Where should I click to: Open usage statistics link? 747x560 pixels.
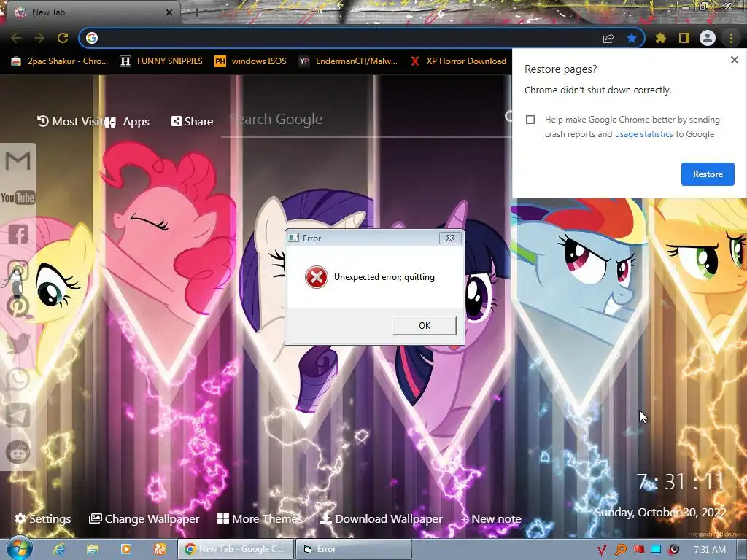(643, 134)
